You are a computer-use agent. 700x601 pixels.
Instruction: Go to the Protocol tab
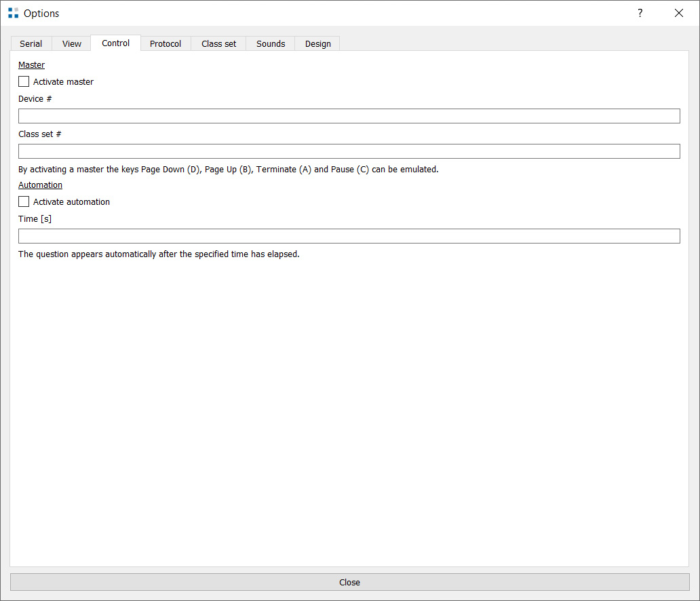(x=166, y=43)
